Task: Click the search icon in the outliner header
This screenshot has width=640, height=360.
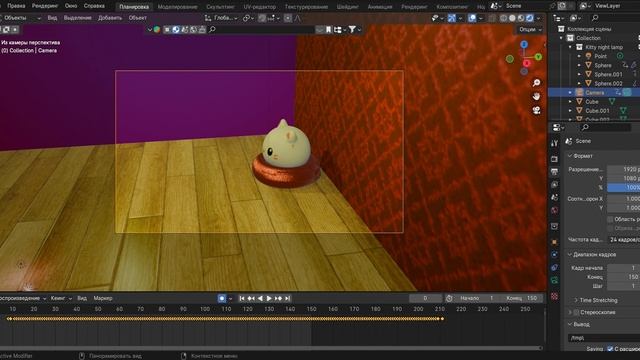Action: pos(595,18)
